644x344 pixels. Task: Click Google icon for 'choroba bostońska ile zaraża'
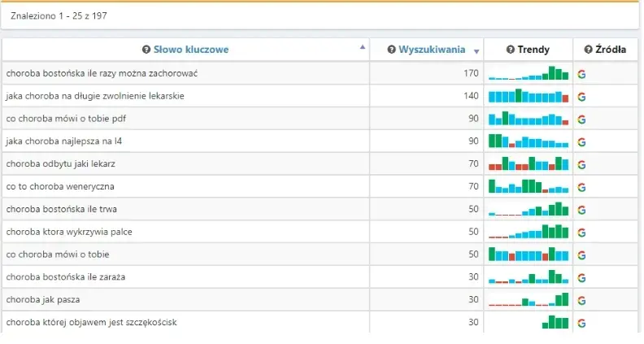click(x=581, y=278)
